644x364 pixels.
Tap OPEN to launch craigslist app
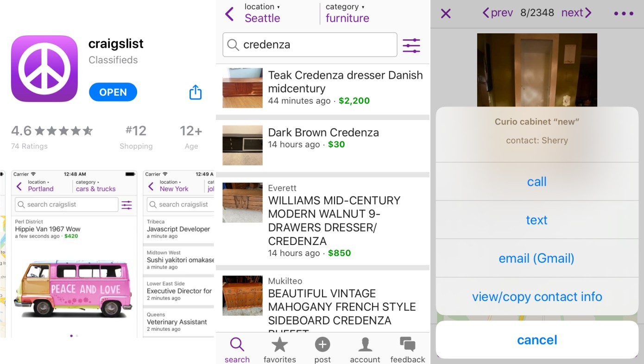(x=113, y=92)
